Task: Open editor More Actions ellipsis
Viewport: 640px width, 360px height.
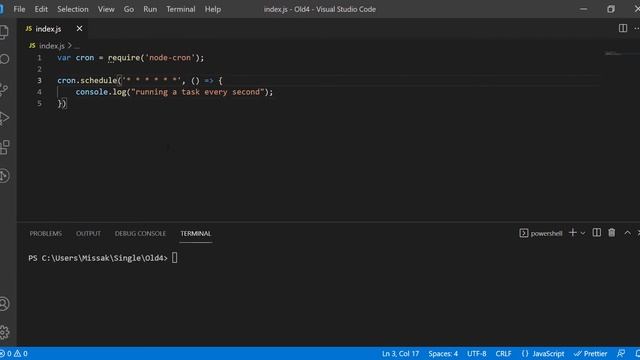Action: [x=637, y=28]
